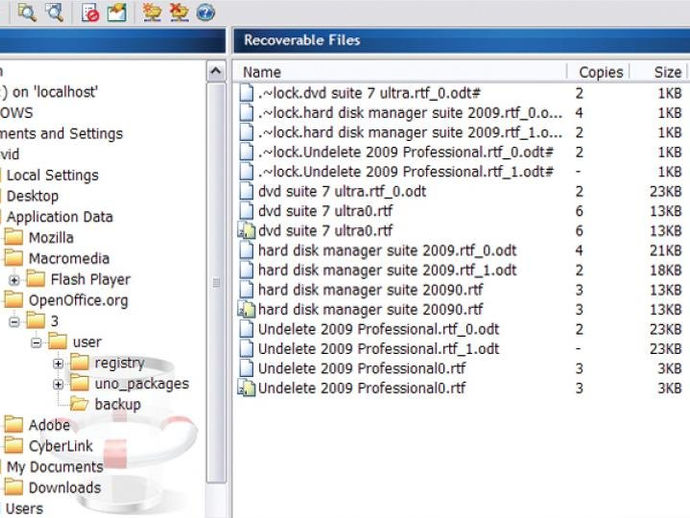Click overlay-marked icon of second dvd suite 7 ultra0.rtf
Image resolution: width=690 pixels, height=518 pixels.
(246, 231)
